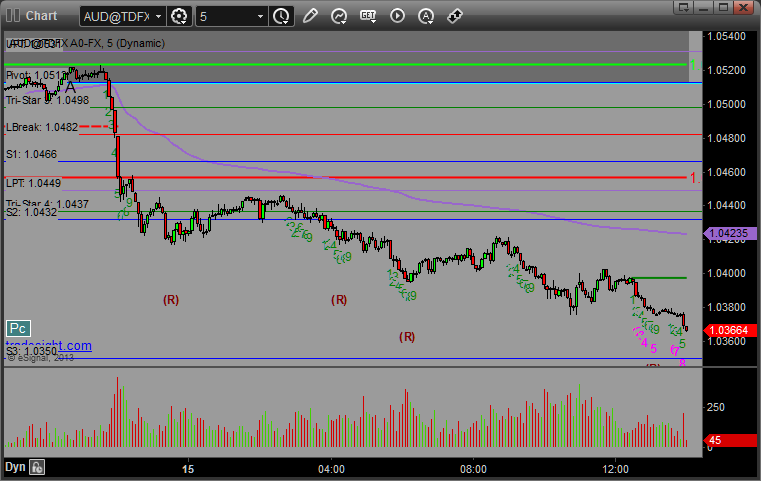Click the 1.04000 price axis label

click(x=727, y=273)
